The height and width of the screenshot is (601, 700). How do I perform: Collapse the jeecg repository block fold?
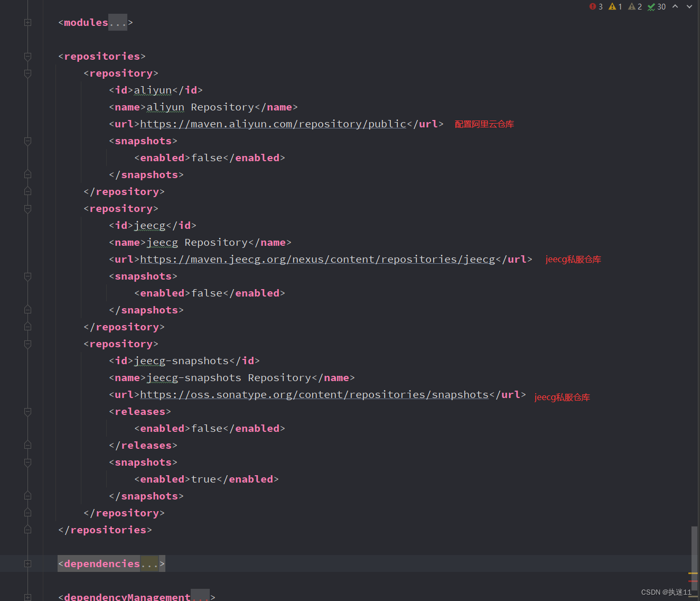click(x=27, y=209)
